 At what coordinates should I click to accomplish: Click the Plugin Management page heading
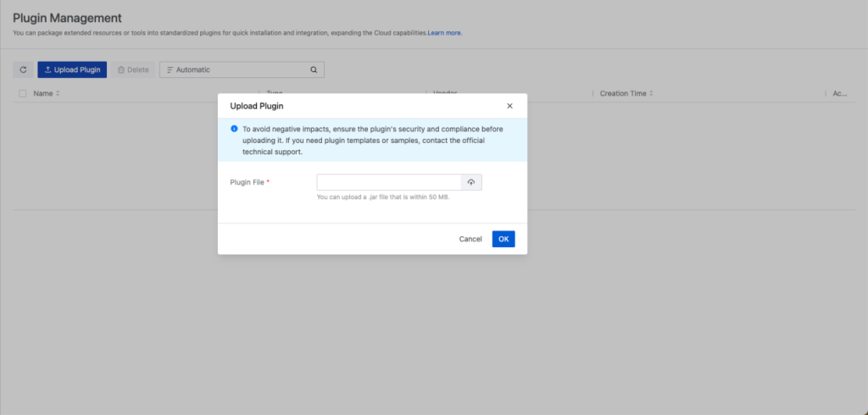(67, 18)
